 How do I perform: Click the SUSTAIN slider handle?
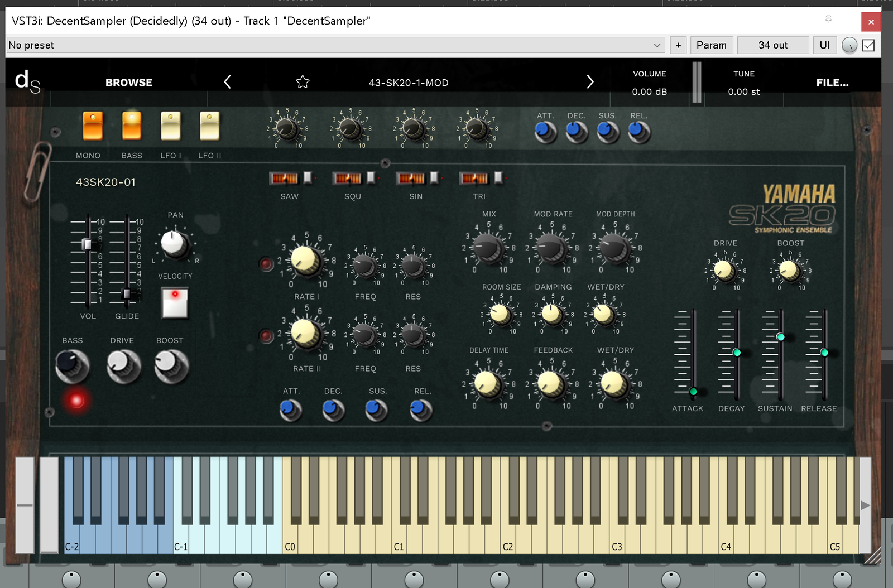780,337
